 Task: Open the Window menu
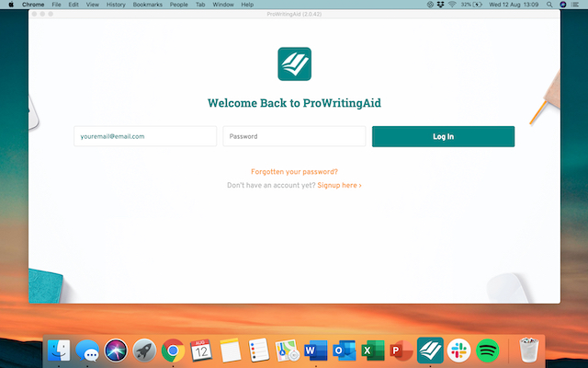tap(223, 5)
